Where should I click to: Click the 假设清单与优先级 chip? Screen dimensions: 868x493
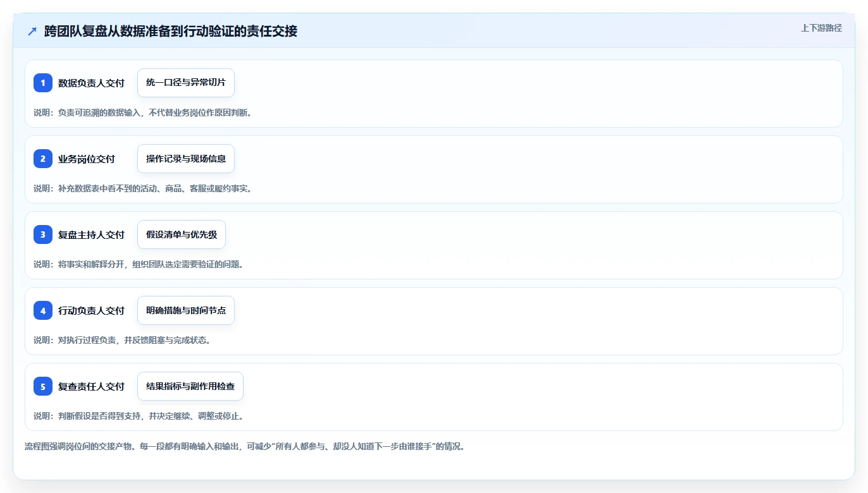click(182, 234)
